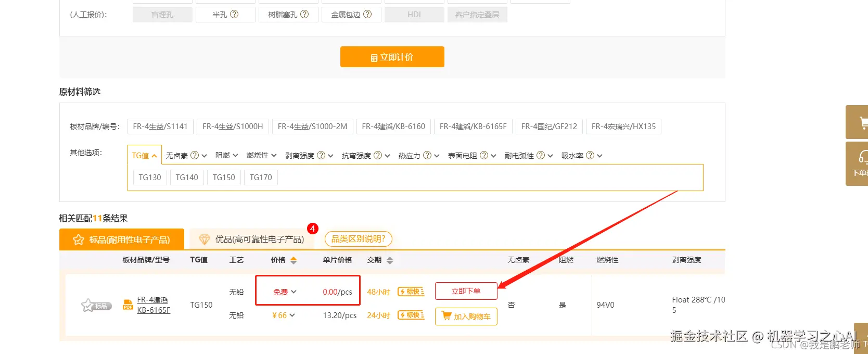Filter by FR-4宏瑞兴/HX135 material
This screenshot has width=868, height=354.
click(623, 127)
